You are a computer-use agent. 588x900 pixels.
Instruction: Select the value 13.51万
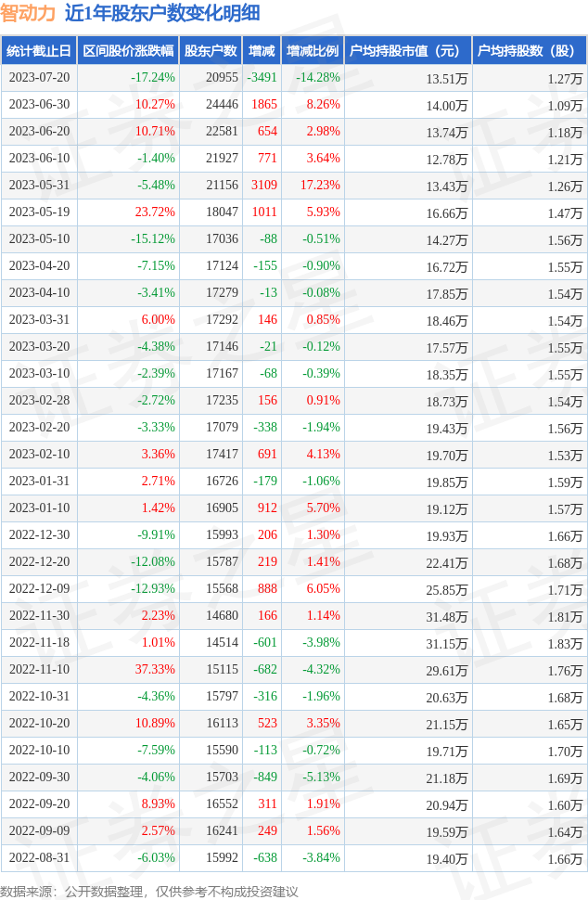446,79
